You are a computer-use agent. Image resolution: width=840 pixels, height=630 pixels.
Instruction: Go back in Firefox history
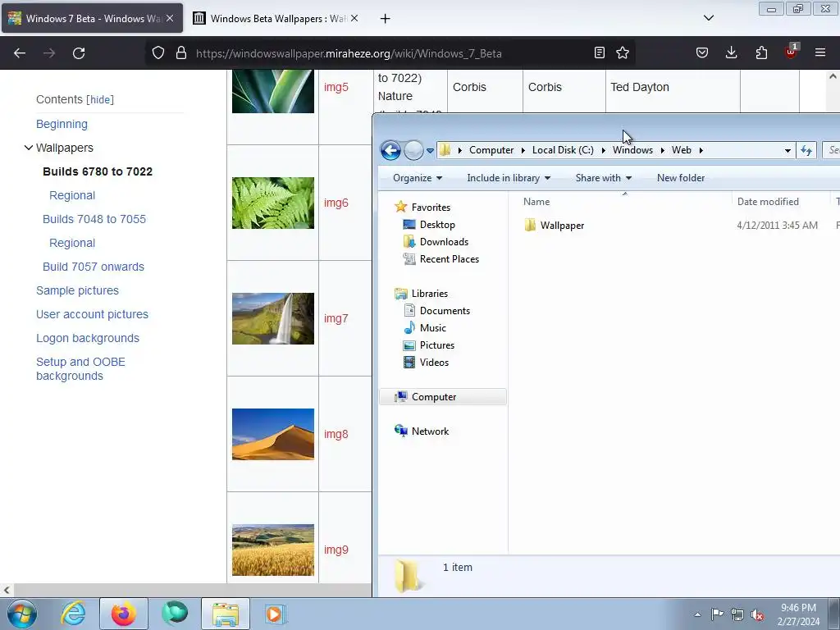(x=20, y=53)
